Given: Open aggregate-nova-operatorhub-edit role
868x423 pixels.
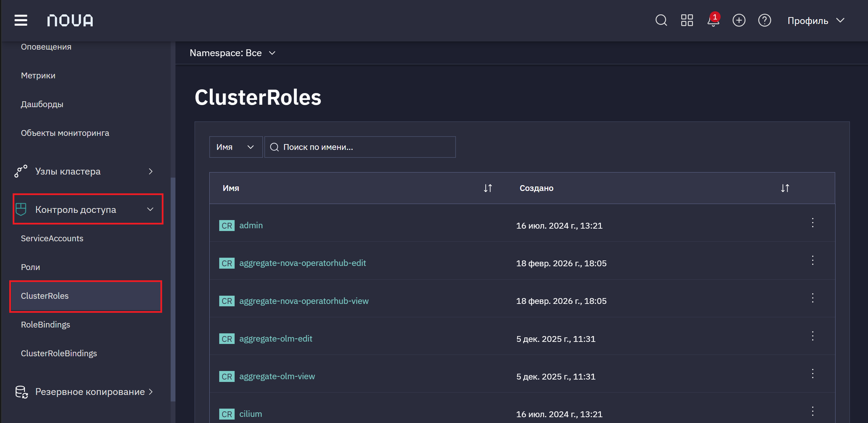Looking at the screenshot, I should click(x=303, y=263).
